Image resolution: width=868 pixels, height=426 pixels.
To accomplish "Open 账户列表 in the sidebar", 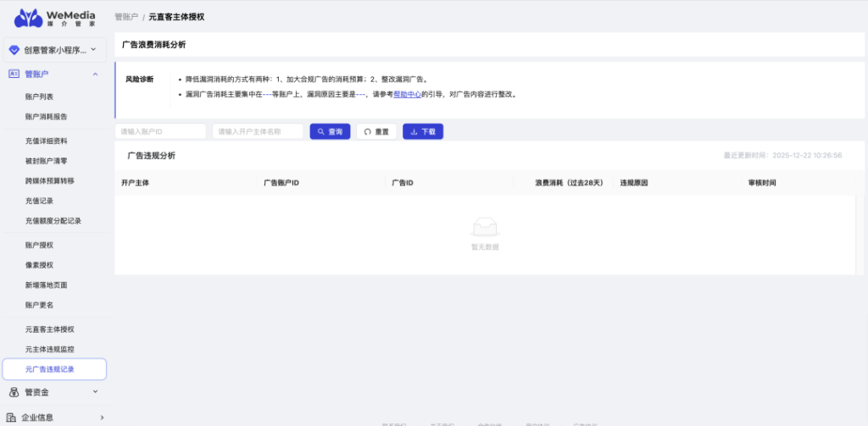I will 39,97.
